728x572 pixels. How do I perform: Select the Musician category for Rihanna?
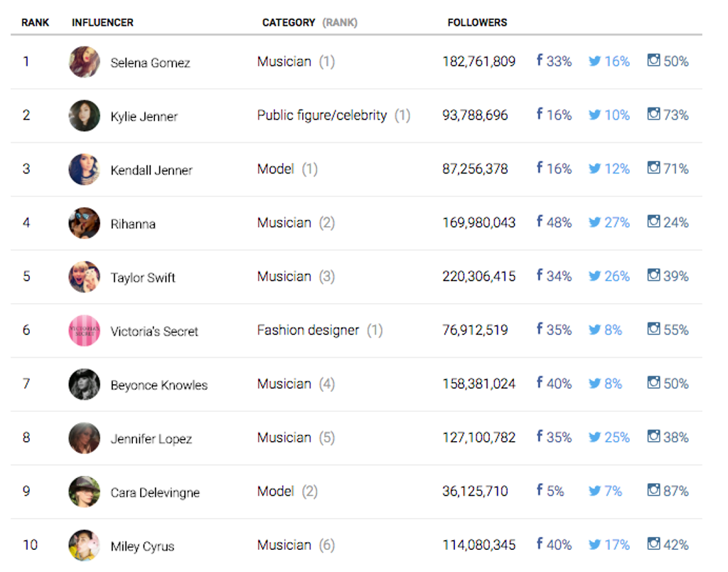point(283,222)
